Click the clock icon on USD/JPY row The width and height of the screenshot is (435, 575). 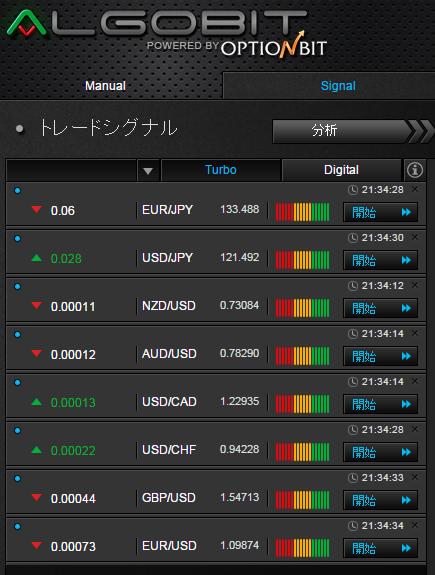(352, 238)
